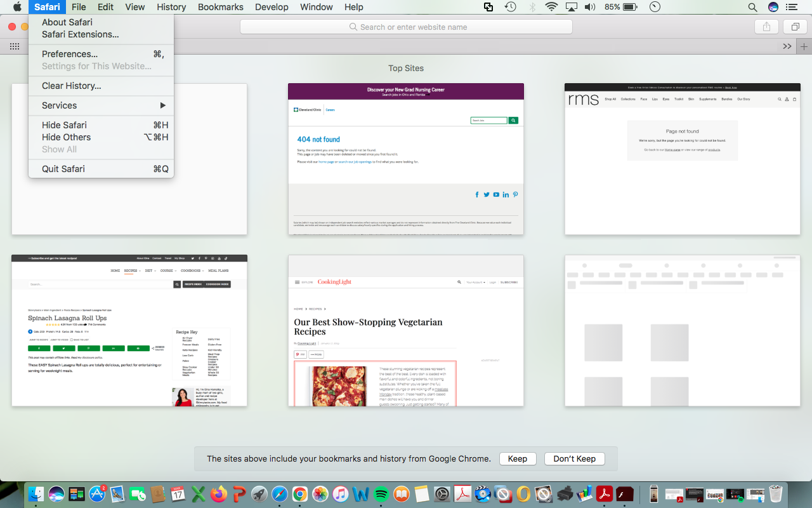812x508 pixels.
Task: Open System Preferences from the Dock
Action: point(442,494)
